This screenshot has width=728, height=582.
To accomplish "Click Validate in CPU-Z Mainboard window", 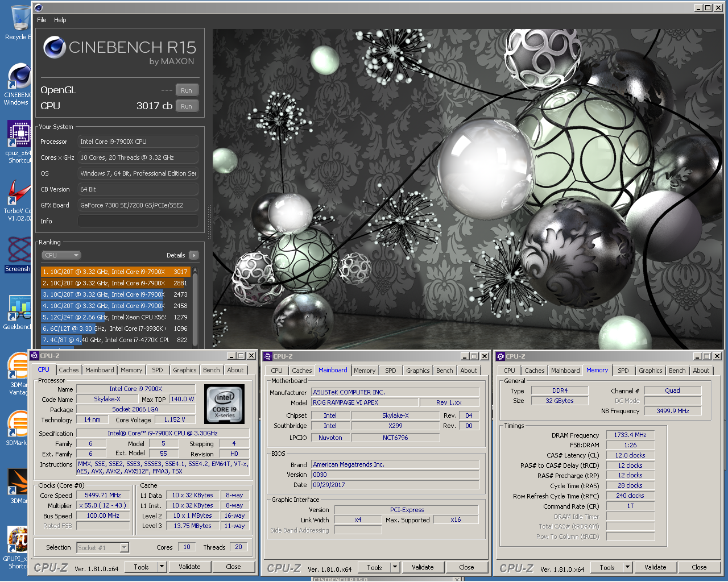I will click(423, 567).
